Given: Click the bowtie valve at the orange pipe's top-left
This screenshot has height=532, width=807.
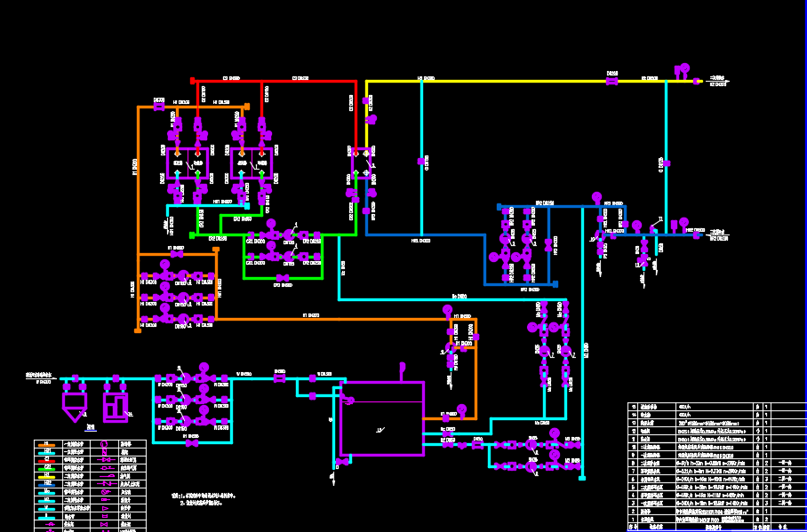Looking at the screenshot, I should point(159,107).
